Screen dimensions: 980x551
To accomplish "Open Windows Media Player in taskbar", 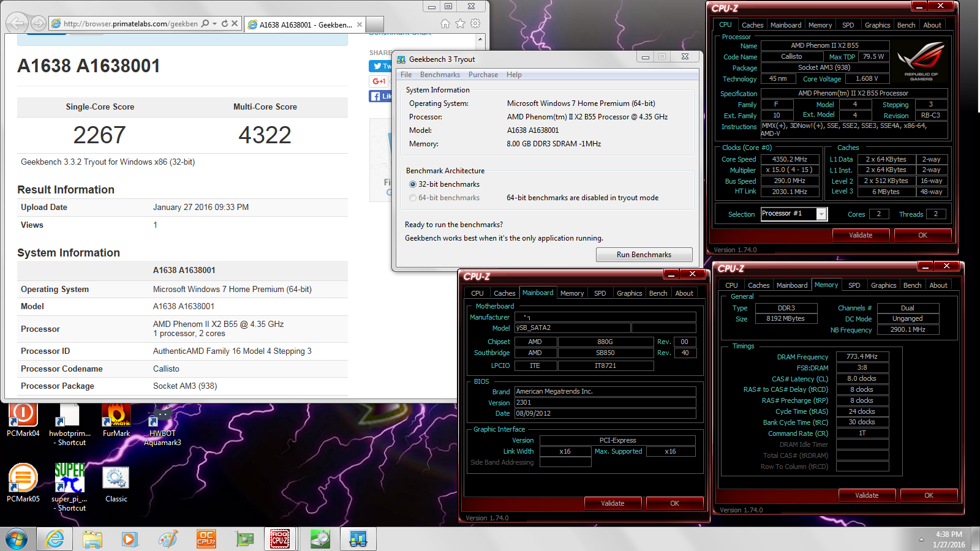I will (130, 539).
